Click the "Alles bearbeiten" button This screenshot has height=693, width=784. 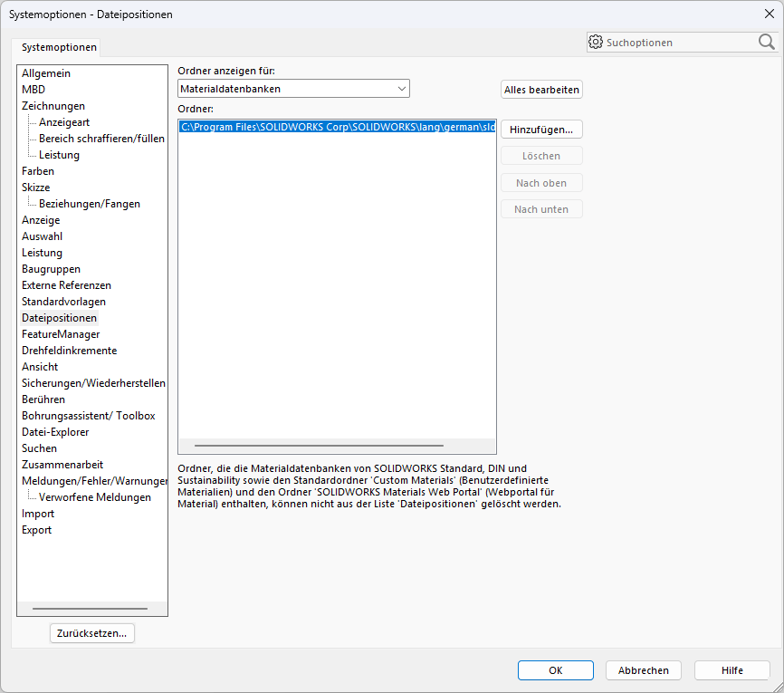tap(541, 89)
